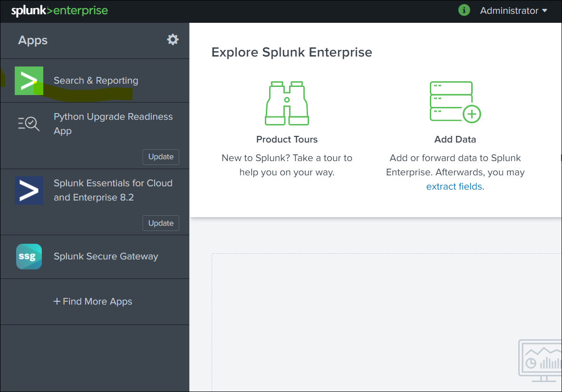Follow the extract fields link
Screen dimensions: 562x392
tap(454, 187)
